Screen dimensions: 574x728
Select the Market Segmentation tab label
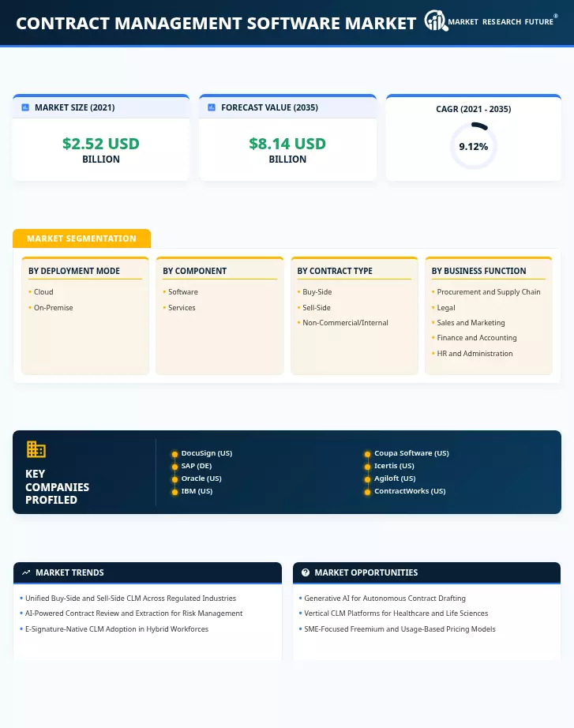[x=82, y=238]
